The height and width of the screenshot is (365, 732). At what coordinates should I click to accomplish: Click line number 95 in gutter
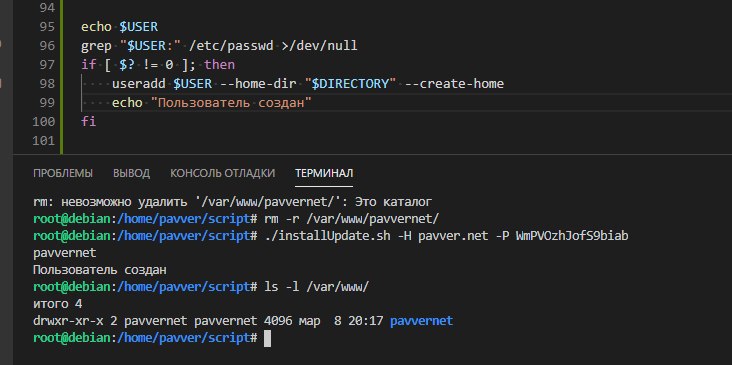tap(47, 27)
